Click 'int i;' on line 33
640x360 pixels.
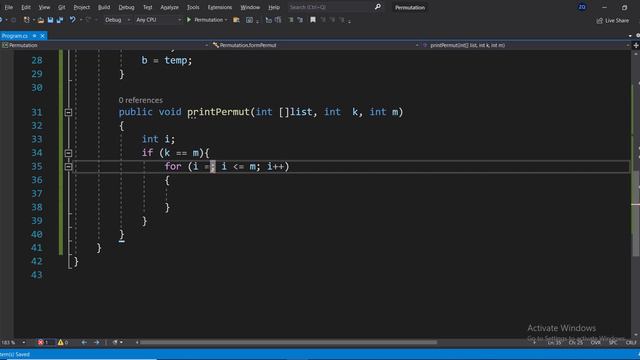click(x=158, y=139)
